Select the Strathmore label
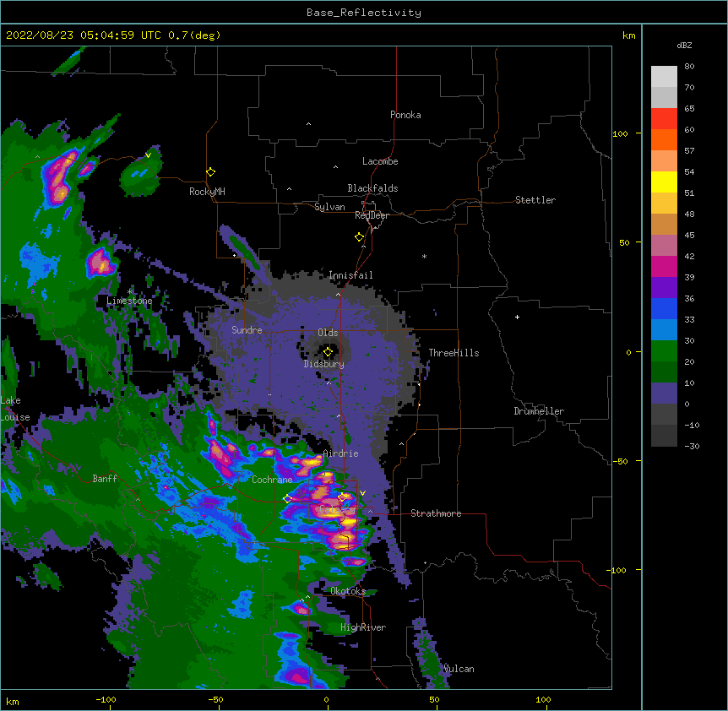 436,513
